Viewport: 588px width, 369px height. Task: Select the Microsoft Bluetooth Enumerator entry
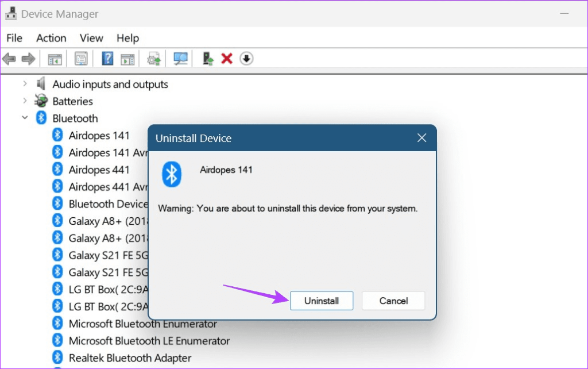click(142, 324)
